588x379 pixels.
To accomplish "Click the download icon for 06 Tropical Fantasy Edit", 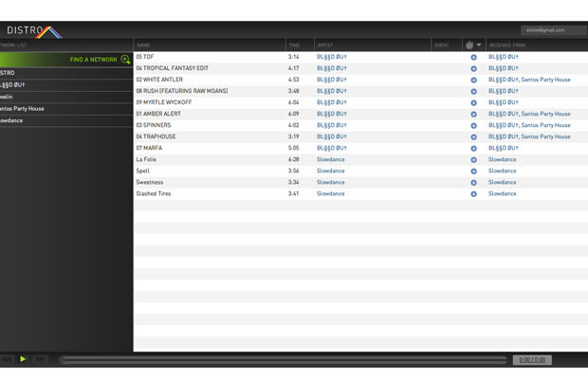I will pyautogui.click(x=473, y=68).
